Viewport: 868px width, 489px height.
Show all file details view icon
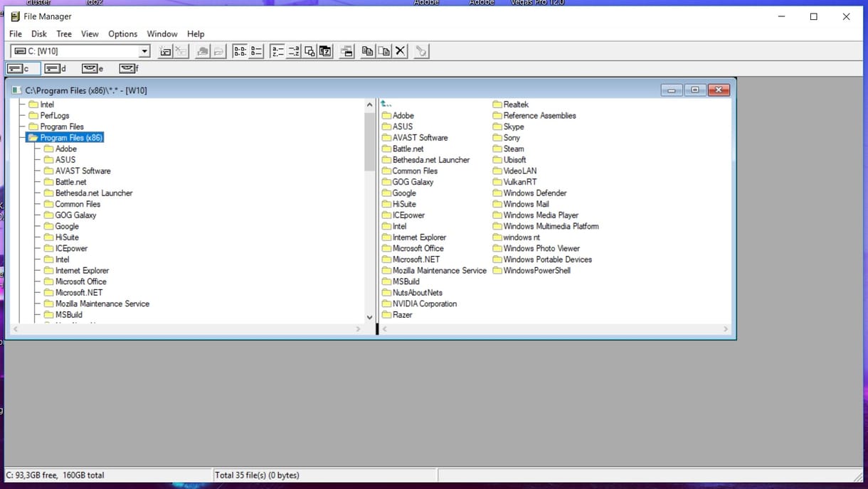pyautogui.click(x=256, y=51)
